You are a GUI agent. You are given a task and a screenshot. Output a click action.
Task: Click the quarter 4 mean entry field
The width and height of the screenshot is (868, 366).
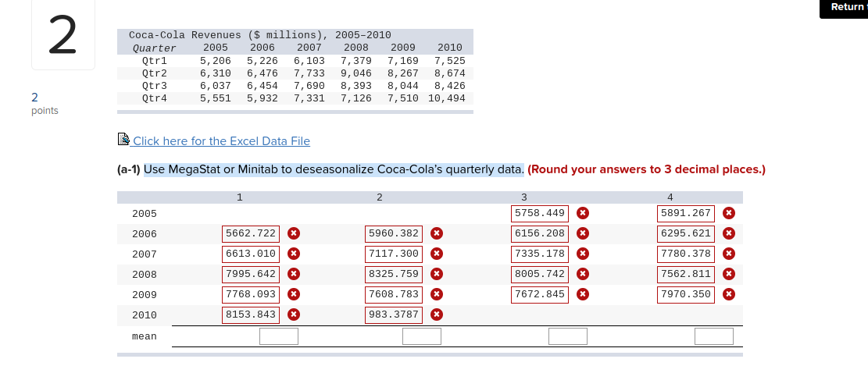(x=713, y=336)
